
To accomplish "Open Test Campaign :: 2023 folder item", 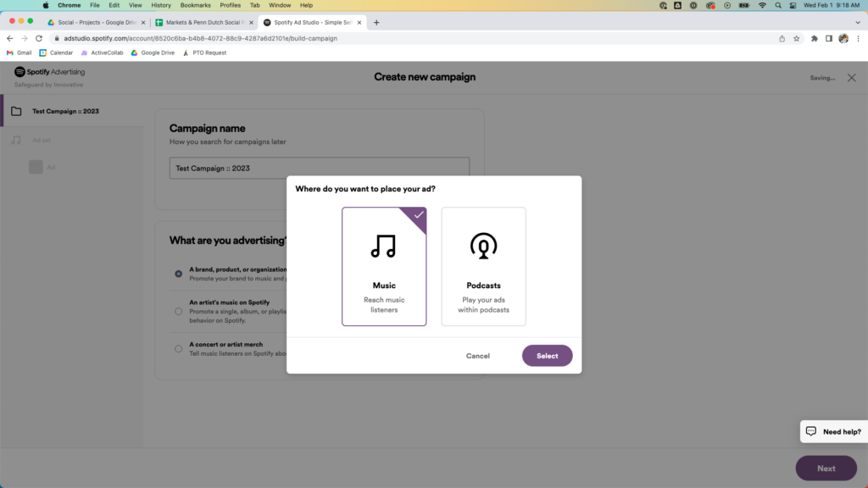I will 72,111.
